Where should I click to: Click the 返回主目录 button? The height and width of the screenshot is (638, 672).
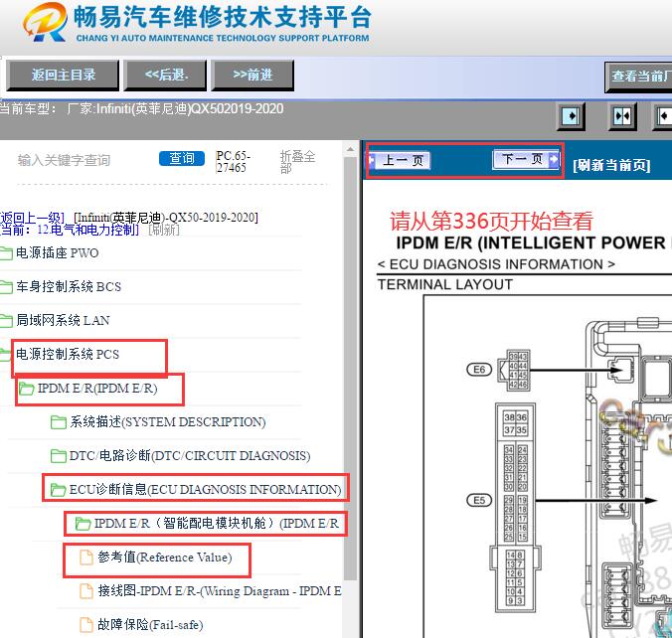click(x=63, y=75)
